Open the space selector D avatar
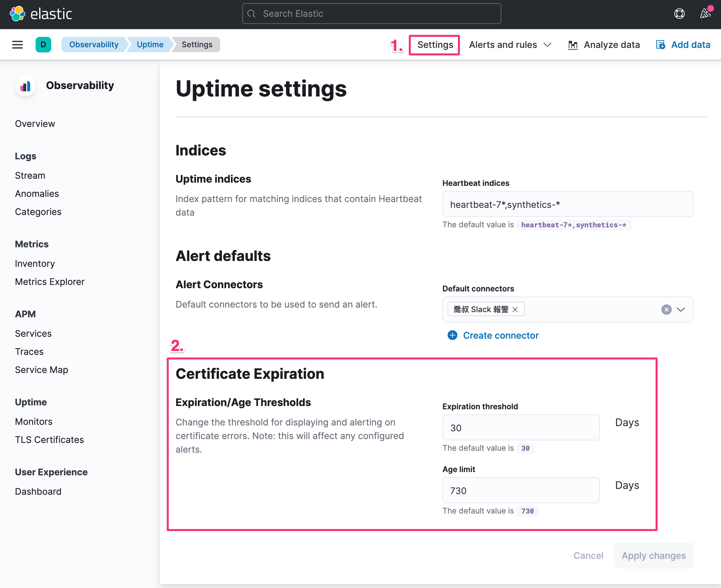 coord(43,45)
